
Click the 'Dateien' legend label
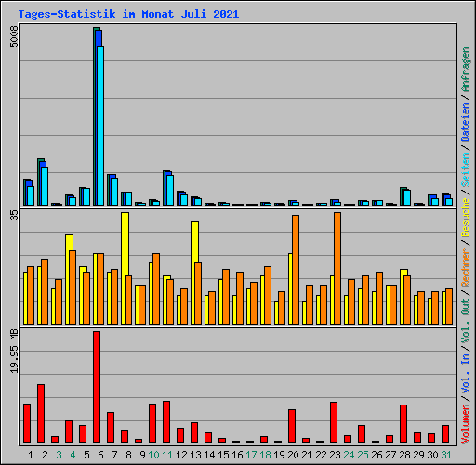coord(466,123)
